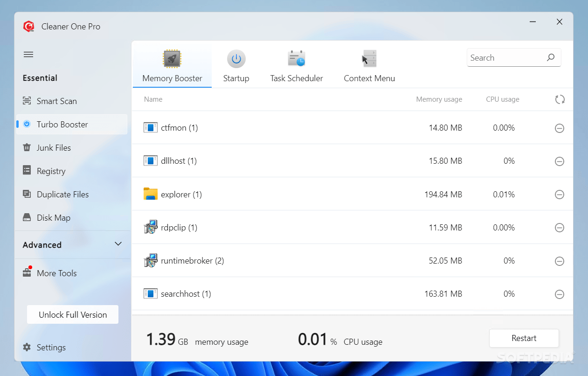Toggle the hamburger sidebar menu
Image resolution: width=588 pixels, height=376 pixels.
click(28, 55)
